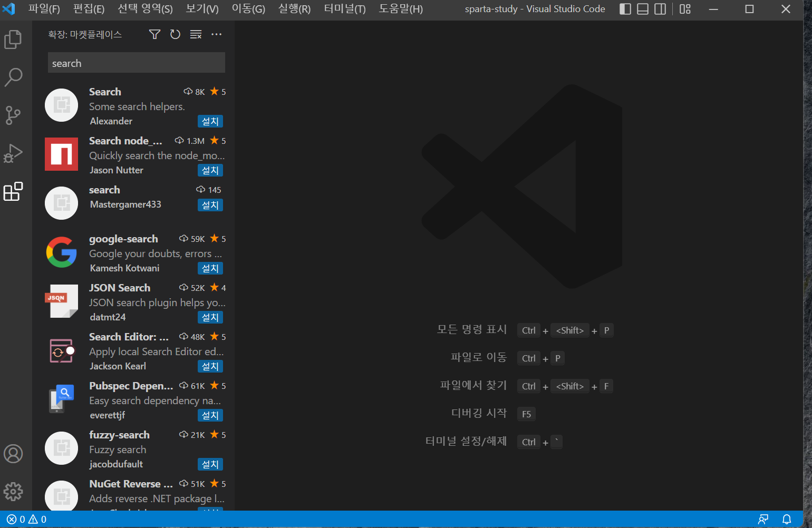The height and width of the screenshot is (528, 812).
Task: Clear extension search results
Action: [196, 34]
